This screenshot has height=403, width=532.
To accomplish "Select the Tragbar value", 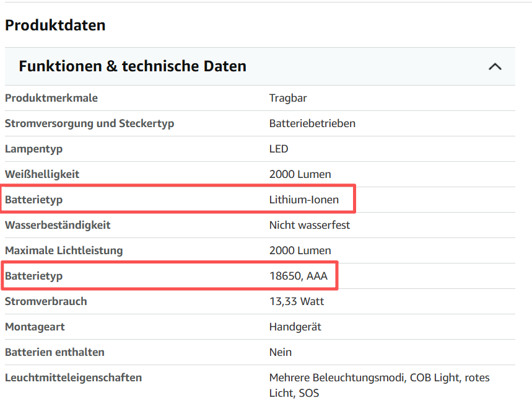I will (x=288, y=98).
